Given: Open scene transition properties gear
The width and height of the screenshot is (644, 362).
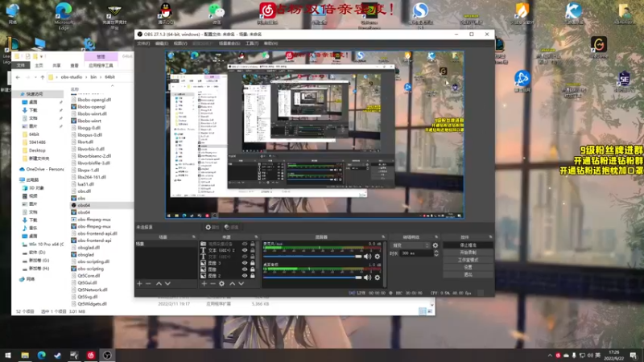Looking at the screenshot, I should click(x=436, y=245).
